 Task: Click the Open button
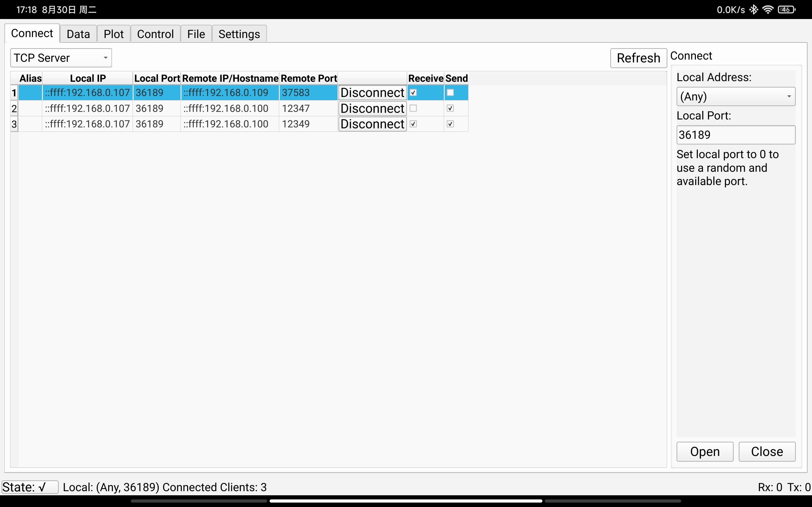click(704, 451)
